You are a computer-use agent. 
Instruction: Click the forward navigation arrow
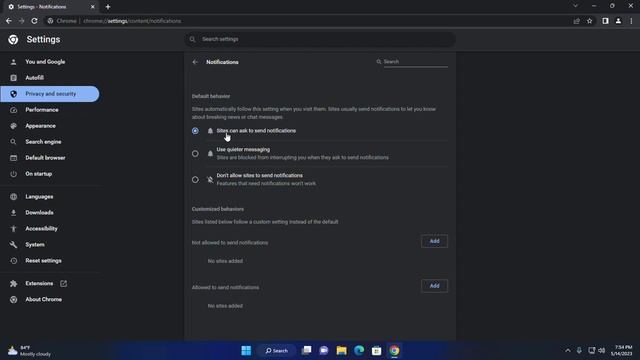point(21,21)
